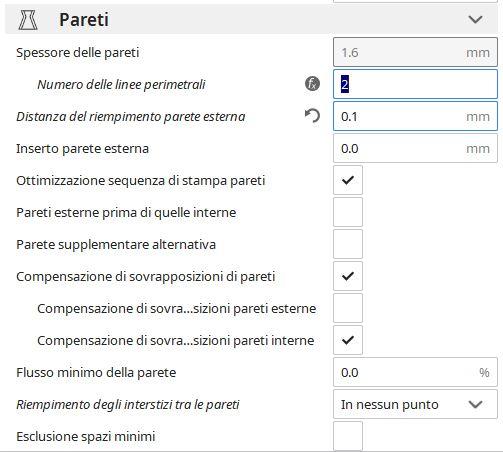503x452 pixels.
Task: Click the Flusso minimo della parete field
Action: tap(415, 372)
